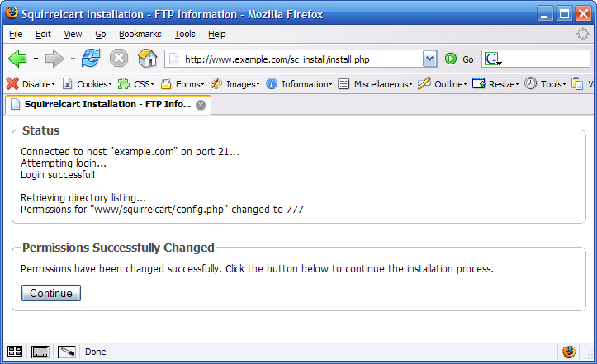Viewport: 597px width, 364px height.
Task: Expand the Cookies toolbar menu
Action: point(87,83)
